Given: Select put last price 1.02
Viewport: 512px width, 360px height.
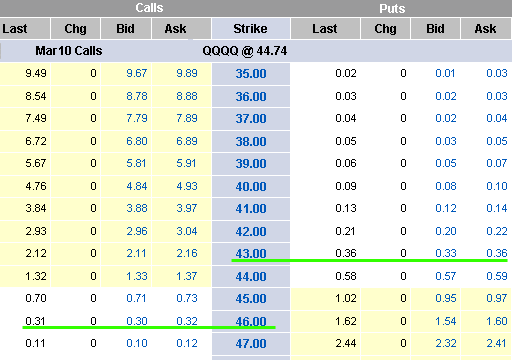Looking at the screenshot, I should (x=346, y=298).
